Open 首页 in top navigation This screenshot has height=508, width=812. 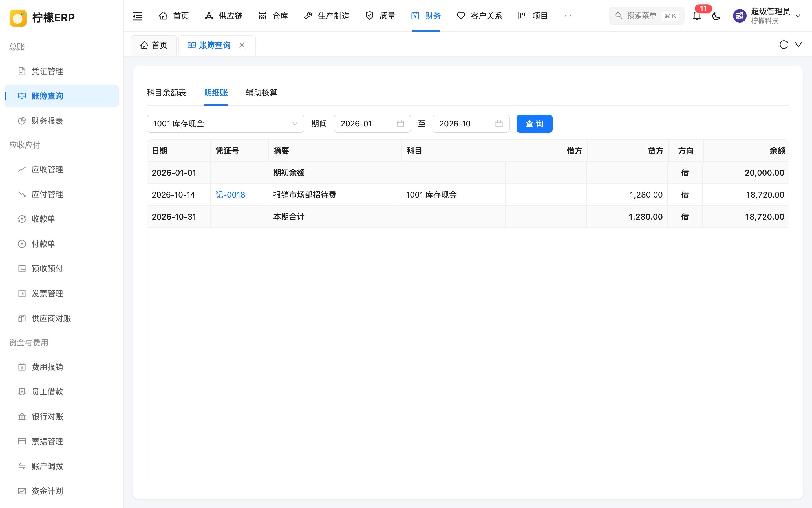pyautogui.click(x=174, y=16)
